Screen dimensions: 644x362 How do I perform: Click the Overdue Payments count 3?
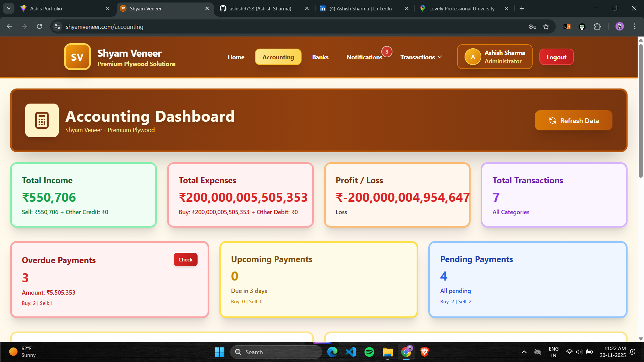(25, 278)
